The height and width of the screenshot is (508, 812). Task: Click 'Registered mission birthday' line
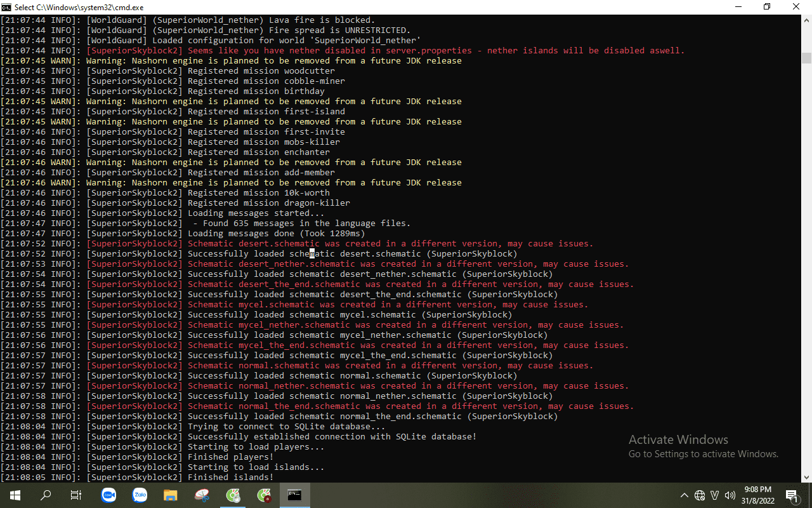(162, 91)
